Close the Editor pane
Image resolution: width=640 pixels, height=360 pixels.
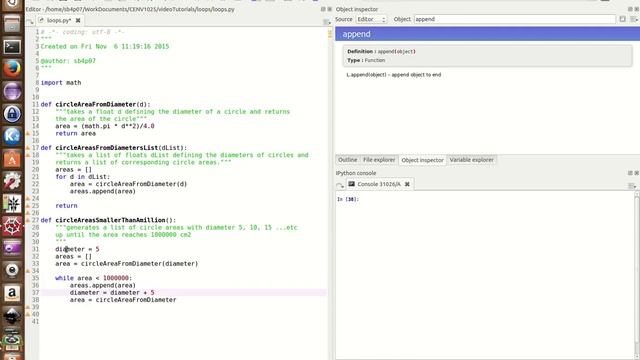329,9
